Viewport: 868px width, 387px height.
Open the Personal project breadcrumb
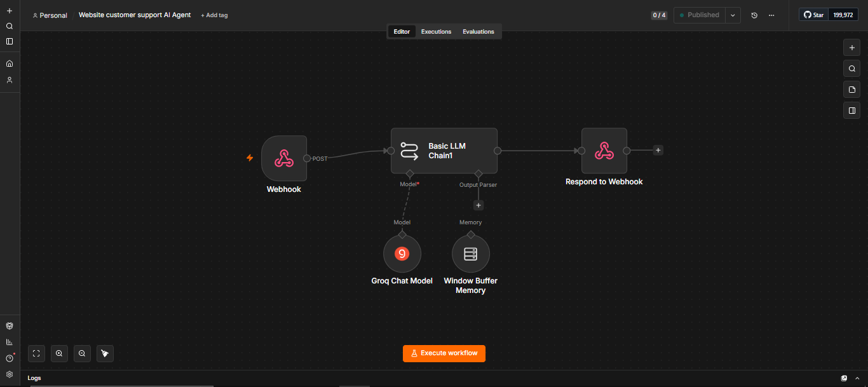click(50, 15)
